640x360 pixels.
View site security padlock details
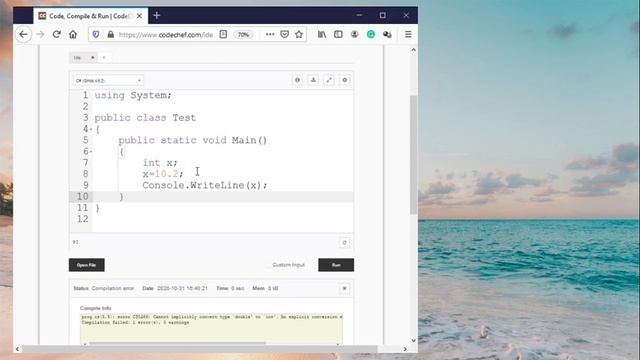pos(111,35)
